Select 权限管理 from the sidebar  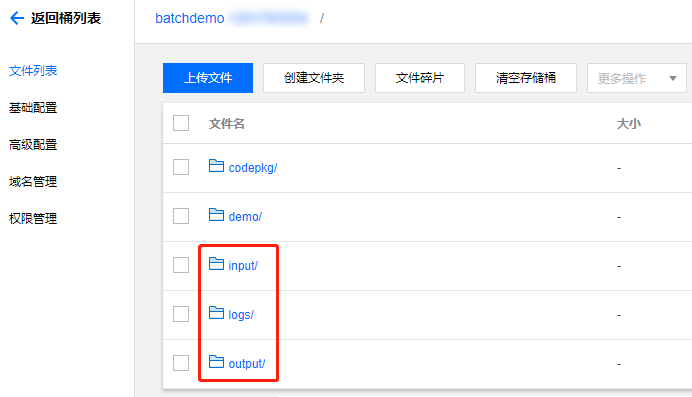(33, 219)
